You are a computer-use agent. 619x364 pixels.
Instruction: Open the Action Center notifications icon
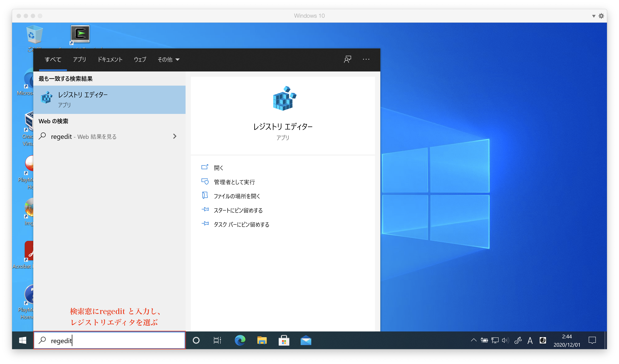click(592, 340)
